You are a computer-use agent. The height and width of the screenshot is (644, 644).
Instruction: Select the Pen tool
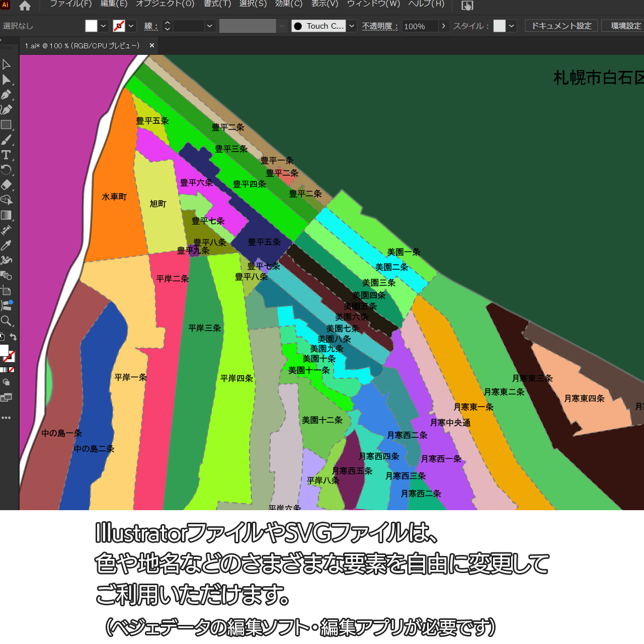[6, 95]
